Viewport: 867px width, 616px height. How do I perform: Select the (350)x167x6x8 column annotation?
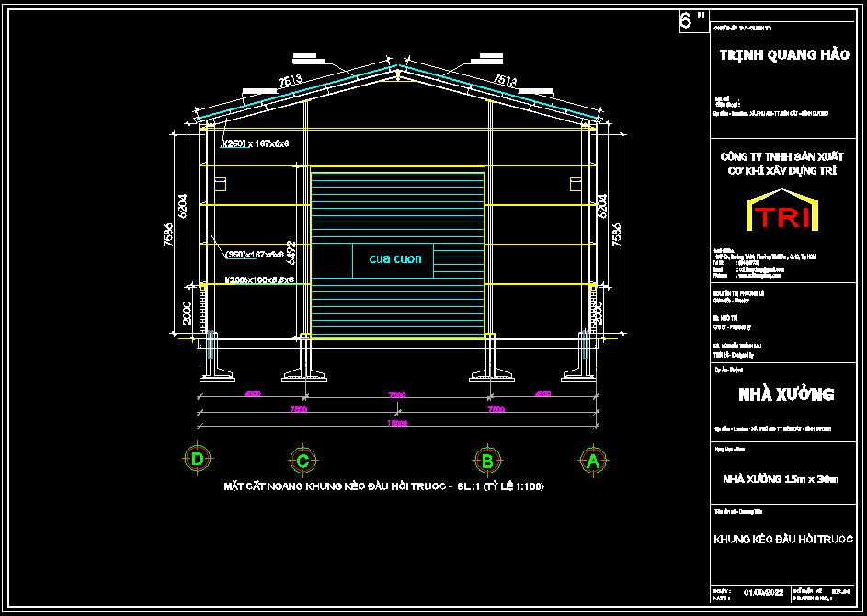point(255,255)
